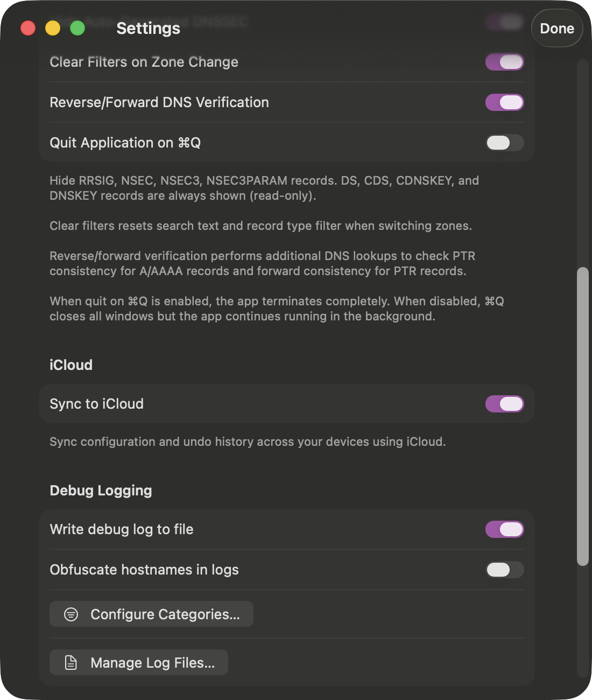
Task: Disable Clear Filters on Zone Change
Action: pyautogui.click(x=504, y=62)
